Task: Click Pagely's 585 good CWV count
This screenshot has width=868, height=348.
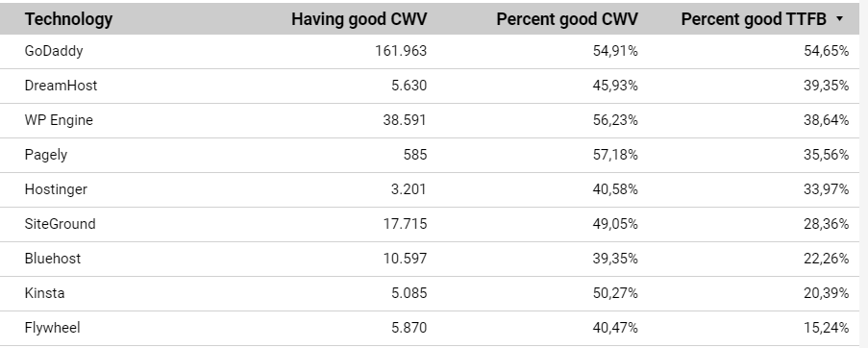Action: (415, 155)
